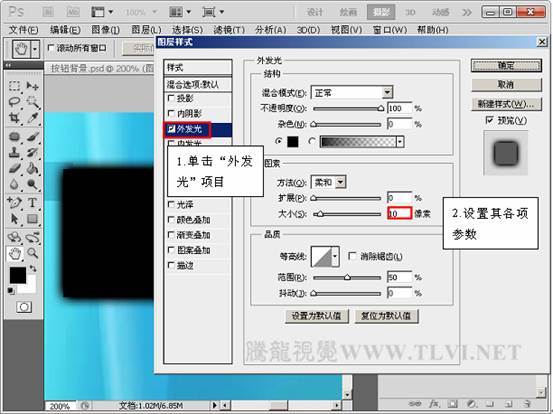Image resolution: width=553 pixels, height=414 pixels.
Task: Click the black glow color swatch
Action: click(293, 142)
